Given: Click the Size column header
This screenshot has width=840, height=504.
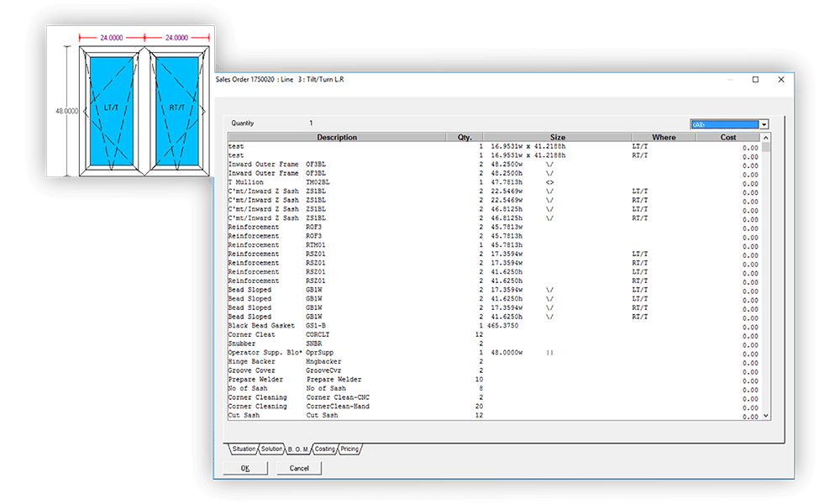Looking at the screenshot, I should coord(559,136).
